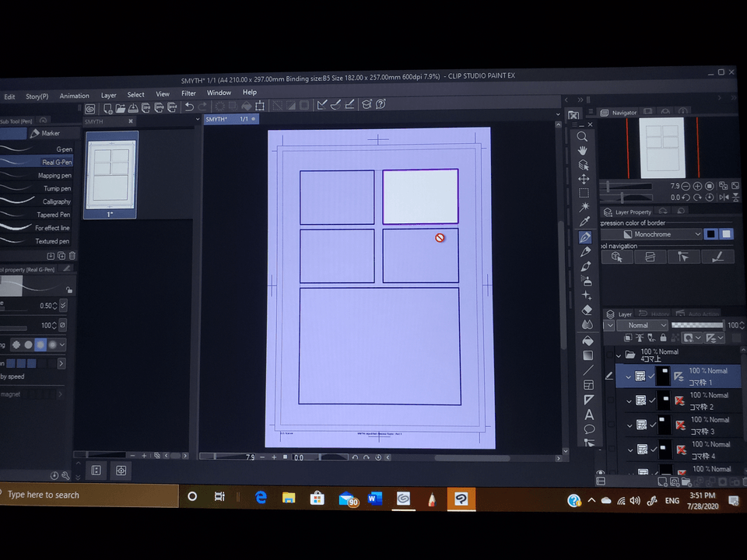Open the Animation menu
The height and width of the screenshot is (560, 747).
[x=75, y=96]
